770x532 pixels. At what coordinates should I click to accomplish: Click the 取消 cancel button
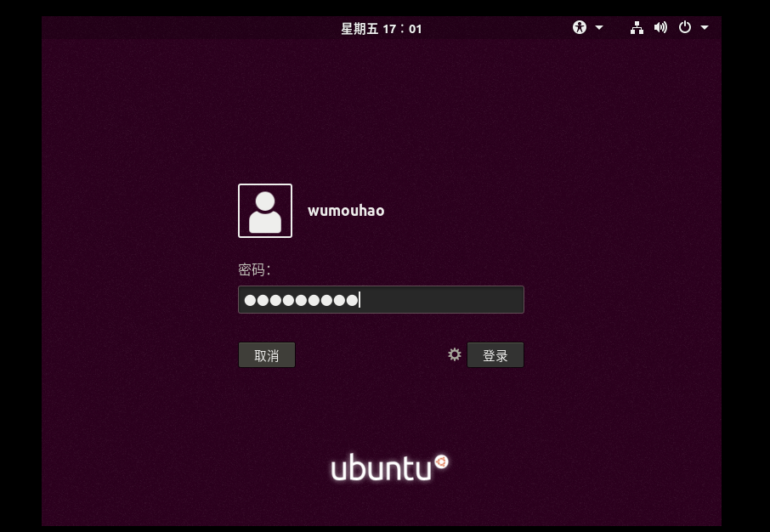[x=267, y=355]
